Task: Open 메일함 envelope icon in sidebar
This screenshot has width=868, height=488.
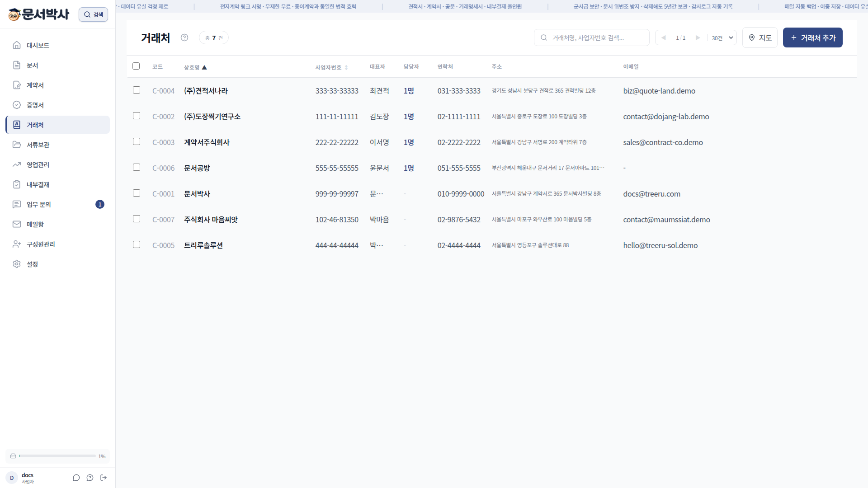Action: (x=17, y=224)
